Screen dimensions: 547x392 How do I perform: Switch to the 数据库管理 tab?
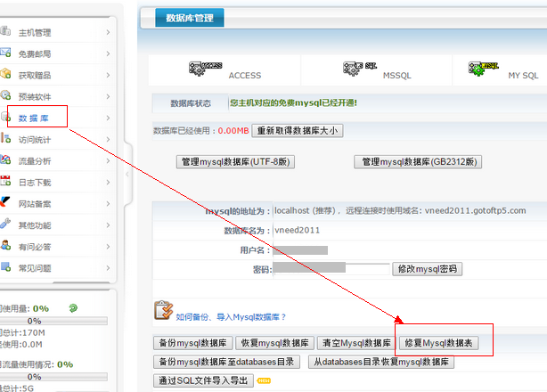tap(189, 17)
